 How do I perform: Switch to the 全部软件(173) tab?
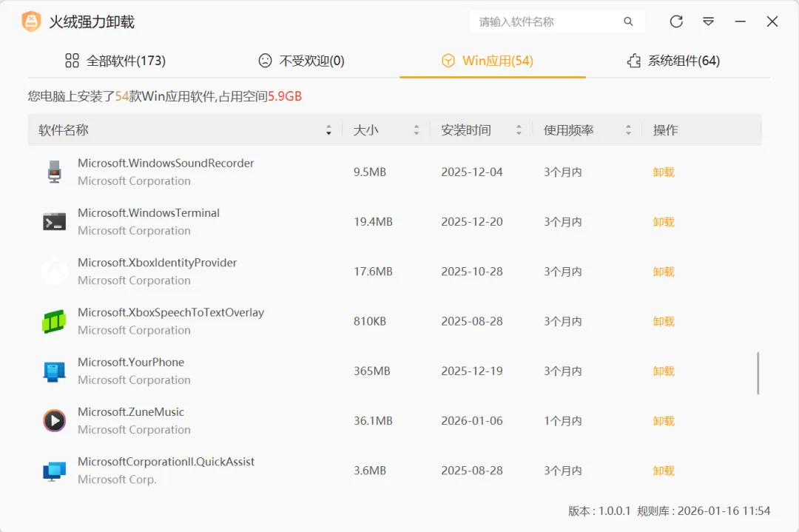point(115,61)
